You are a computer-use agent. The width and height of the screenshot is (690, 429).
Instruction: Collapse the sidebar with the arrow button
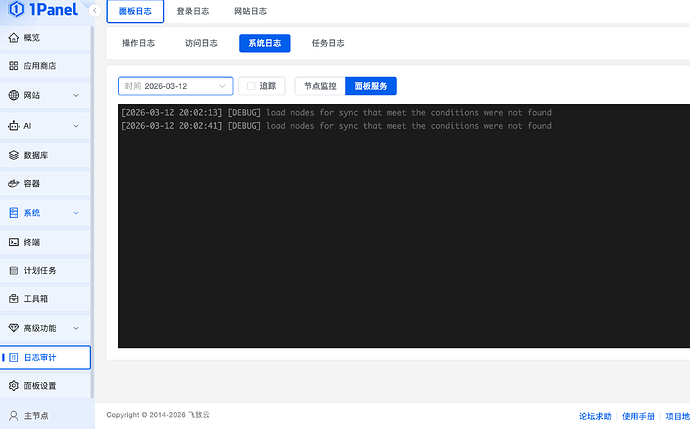(94, 12)
